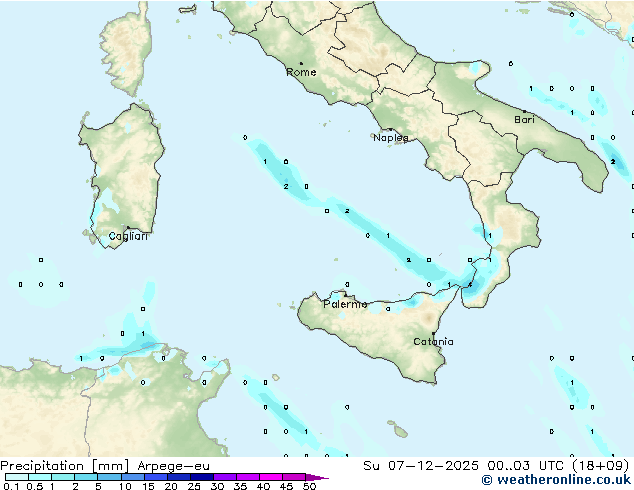Click the black city dot marking Bari
The width and height of the screenshot is (634, 490).
point(524,111)
